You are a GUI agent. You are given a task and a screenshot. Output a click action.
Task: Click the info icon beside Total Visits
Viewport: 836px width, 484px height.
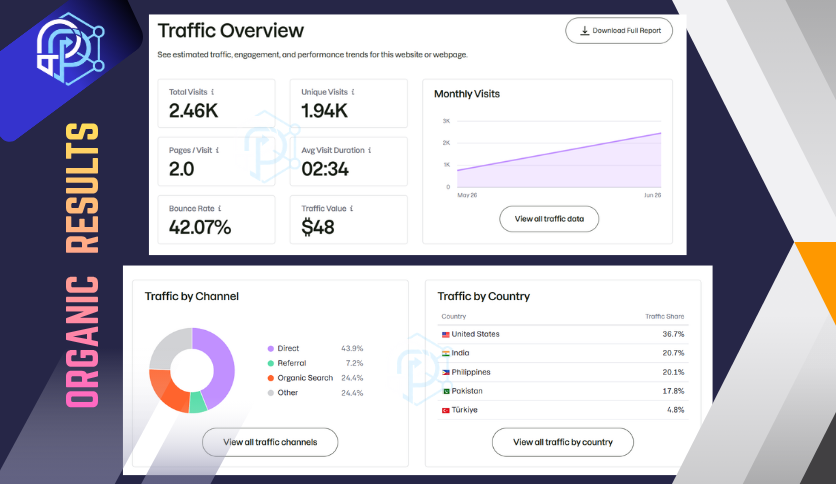tap(212, 92)
